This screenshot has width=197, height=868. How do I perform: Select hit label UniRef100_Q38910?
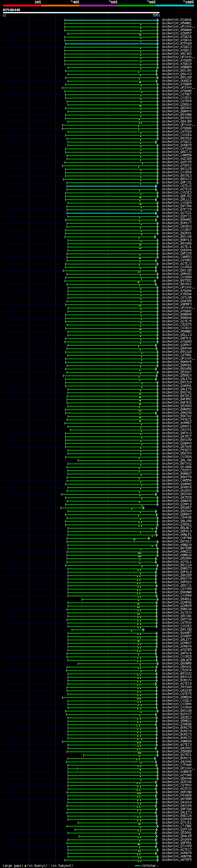coord(176,104)
